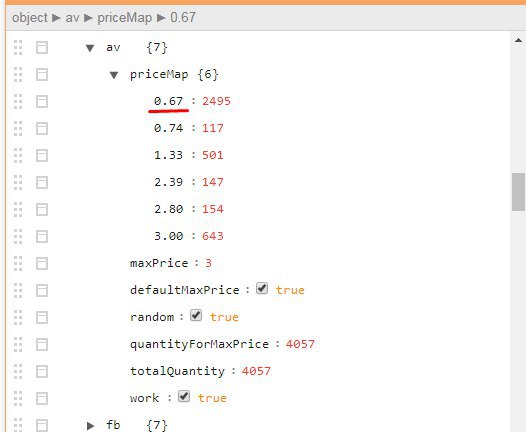
Task: Click the scrollbar up arrow
Action: tap(518, 40)
